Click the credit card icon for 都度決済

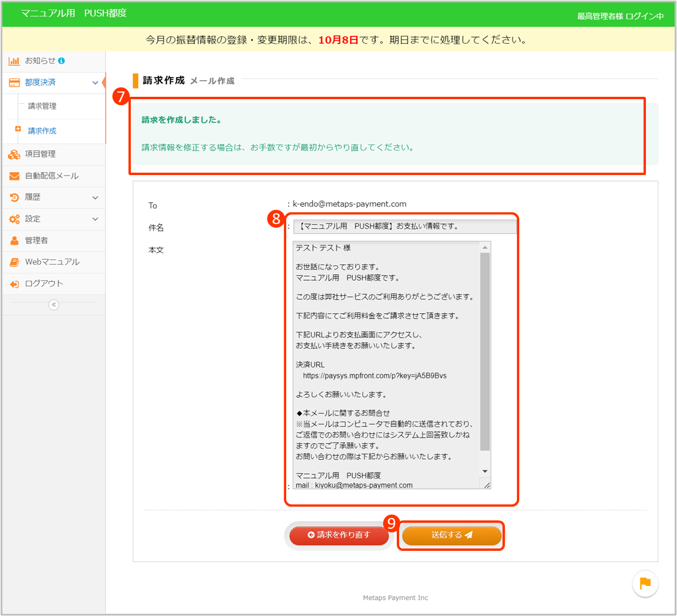[x=14, y=82]
